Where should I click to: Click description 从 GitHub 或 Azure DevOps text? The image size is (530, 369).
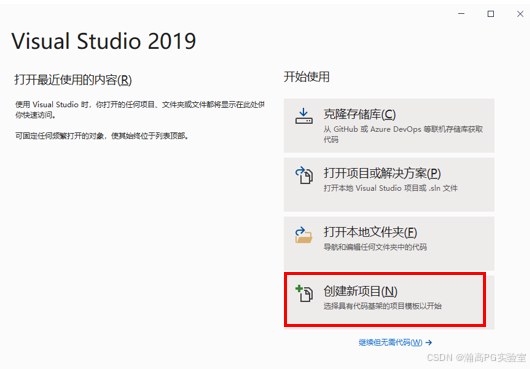403,134
